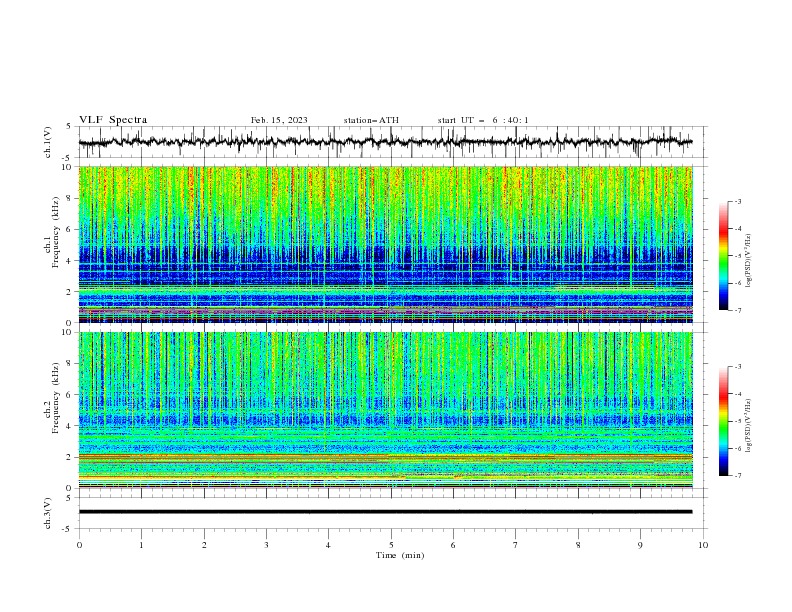The width and height of the screenshot is (792, 612).
Task: Click the "ch.1(V)" waveform axis label
Action: (x=48, y=142)
